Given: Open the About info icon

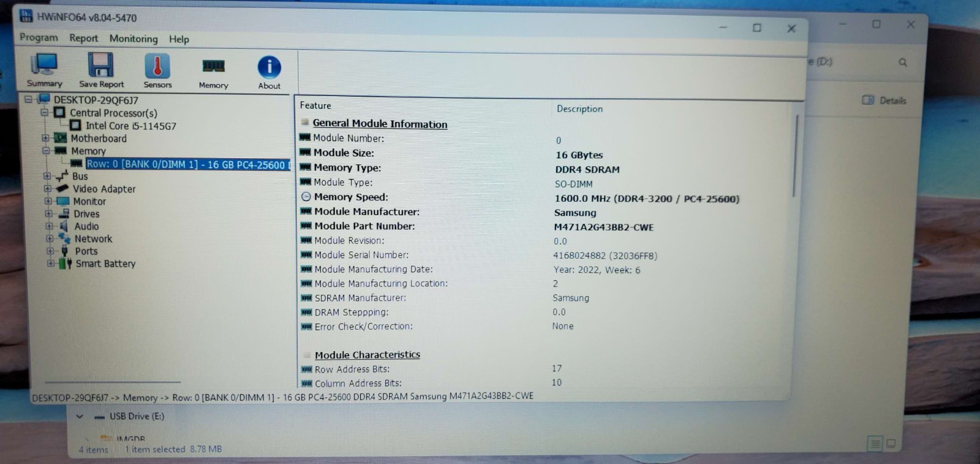Looking at the screenshot, I should 269,72.
